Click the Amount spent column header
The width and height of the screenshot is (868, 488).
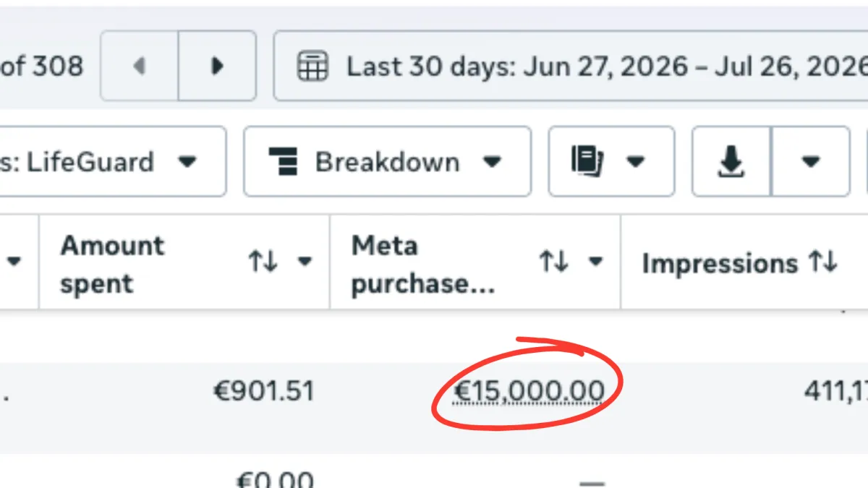click(x=113, y=264)
